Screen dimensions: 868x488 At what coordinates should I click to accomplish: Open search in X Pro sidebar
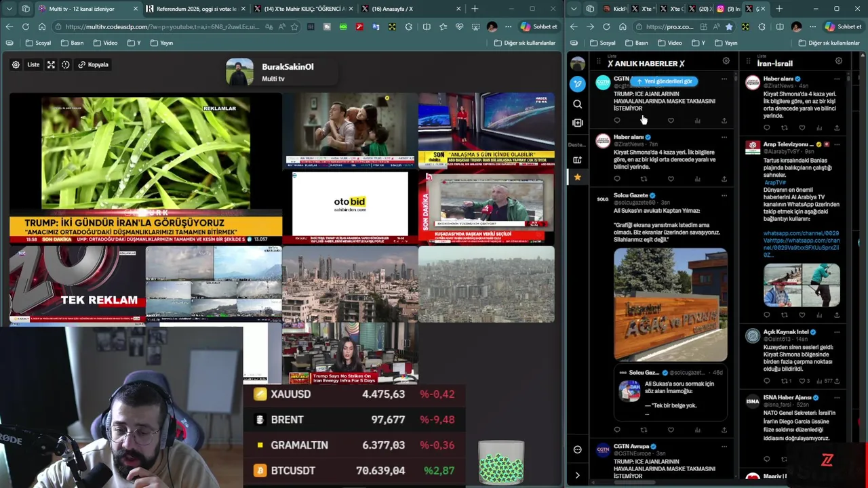pyautogui.click(x=578, y=104)
